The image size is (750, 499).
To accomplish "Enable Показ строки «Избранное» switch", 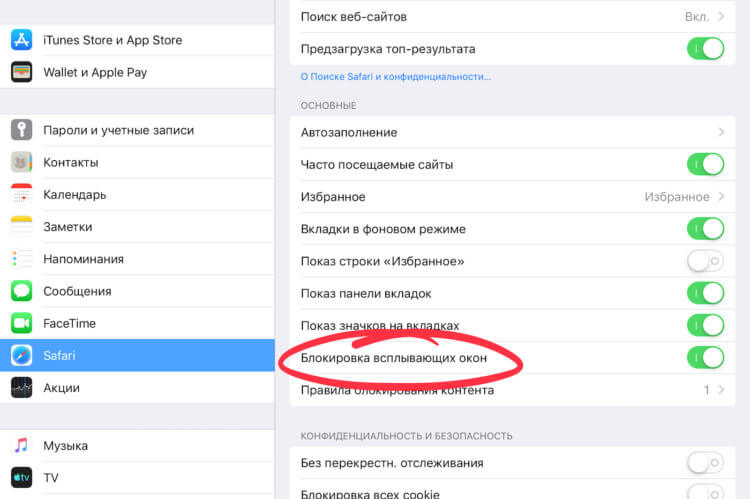I will 706,261.
